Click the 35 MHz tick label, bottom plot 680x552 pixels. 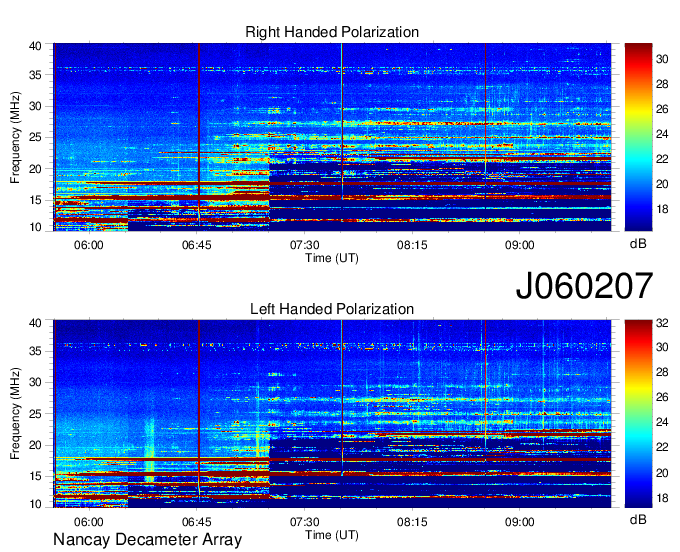[x=35, y=352]
